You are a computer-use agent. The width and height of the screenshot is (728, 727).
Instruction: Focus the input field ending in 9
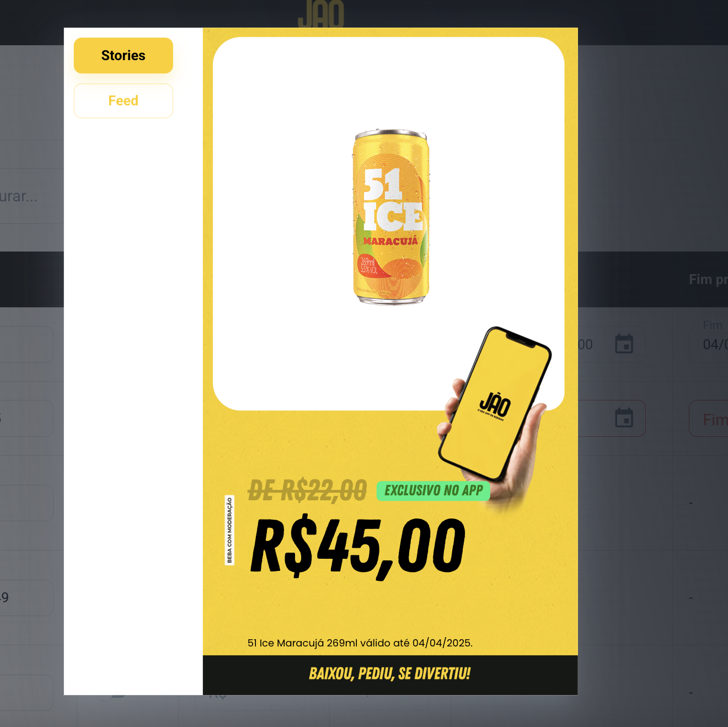click(26, 597)
